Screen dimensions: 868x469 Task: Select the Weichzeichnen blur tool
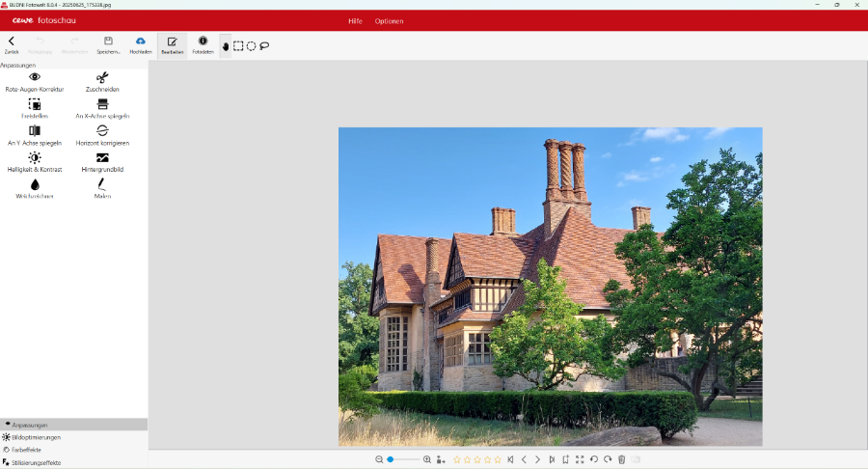[x=35, y=185]
